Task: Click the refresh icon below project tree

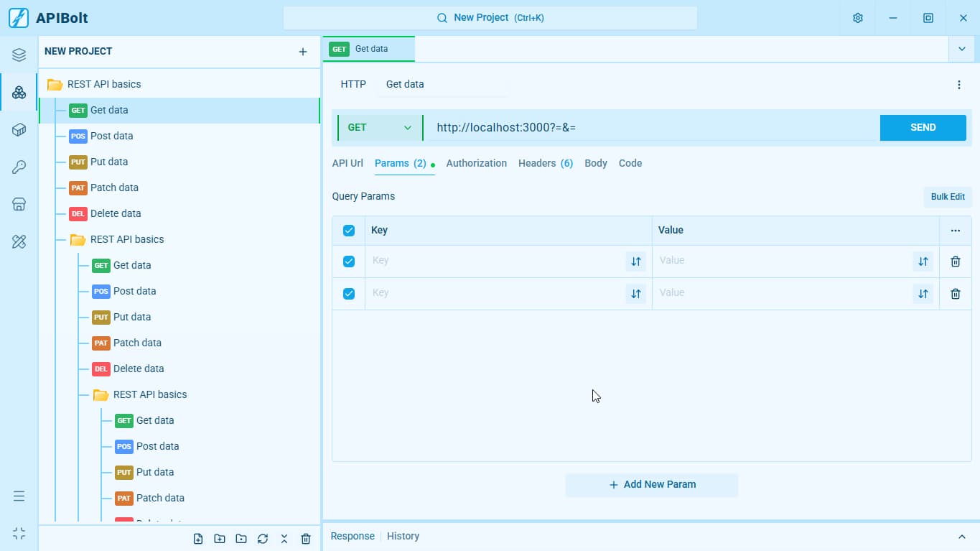Action: click(263, 539)
